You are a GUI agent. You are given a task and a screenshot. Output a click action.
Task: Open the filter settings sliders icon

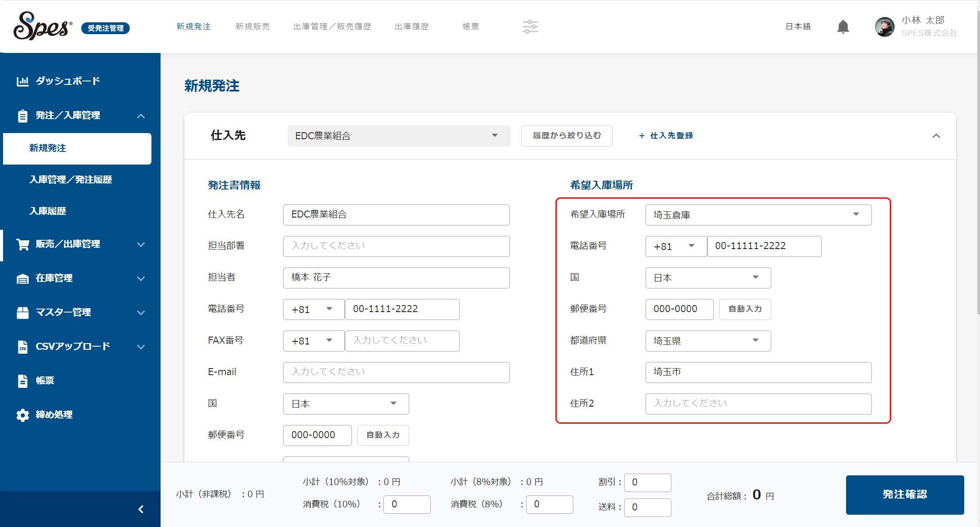[x=530, y=27]
